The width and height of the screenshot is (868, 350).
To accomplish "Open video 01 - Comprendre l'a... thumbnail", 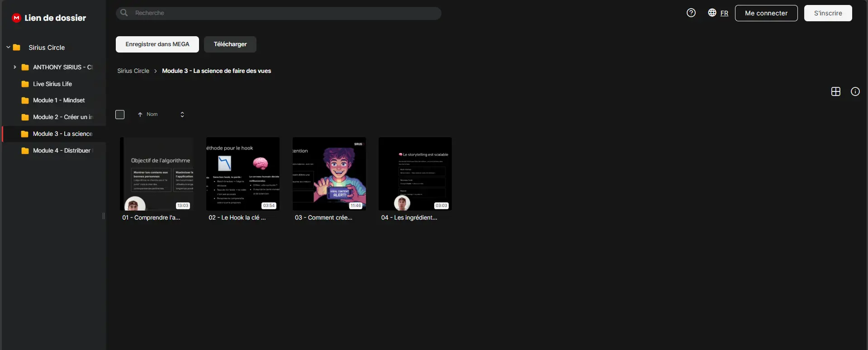I will [x=157, y=174].
